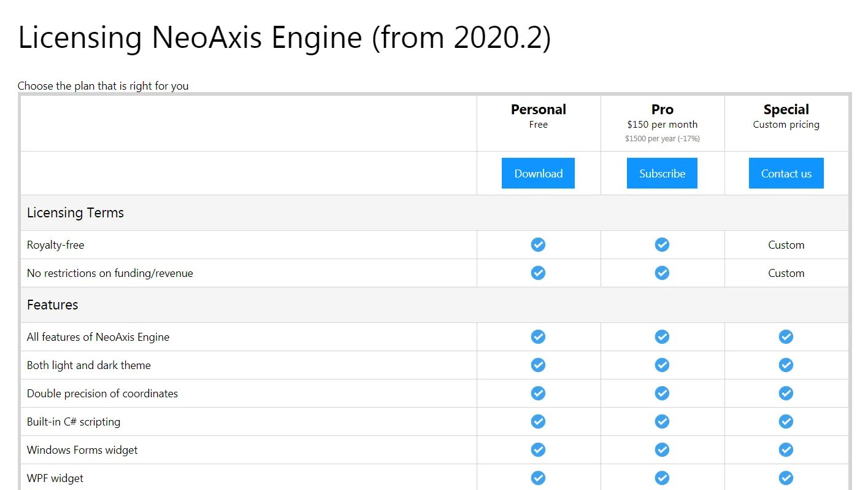The height and width of the screenshot is (490, 868).
Task: Click Windows Forms widget checkmark under Special
Action: [786, 449]
